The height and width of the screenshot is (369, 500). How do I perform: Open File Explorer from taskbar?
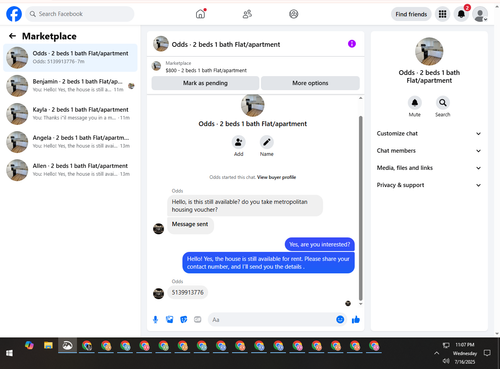tap(48, 346)
